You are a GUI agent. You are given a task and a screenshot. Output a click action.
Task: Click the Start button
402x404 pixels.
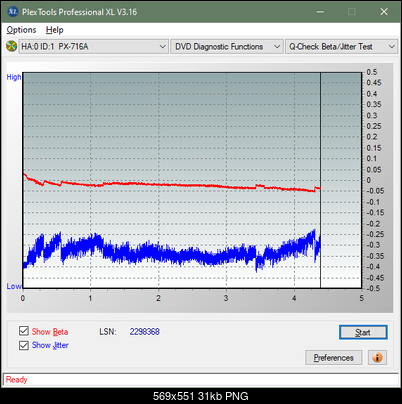coord(363,332)
